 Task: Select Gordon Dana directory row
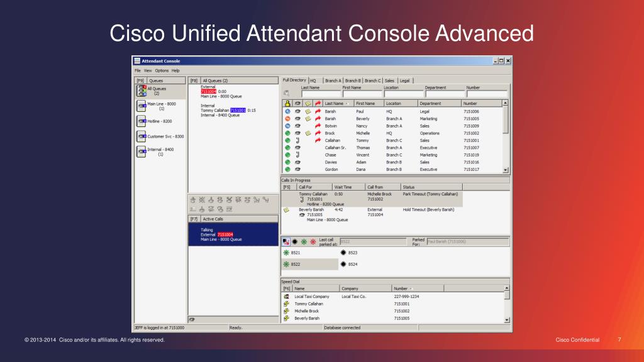point(392,170)
